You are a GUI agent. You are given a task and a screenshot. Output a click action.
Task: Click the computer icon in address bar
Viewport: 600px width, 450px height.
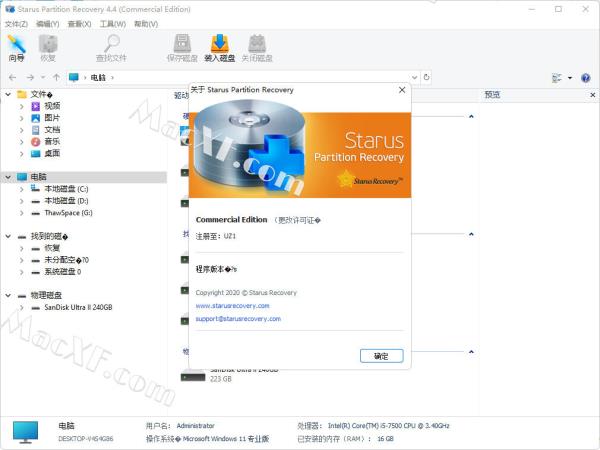point(73,78)
